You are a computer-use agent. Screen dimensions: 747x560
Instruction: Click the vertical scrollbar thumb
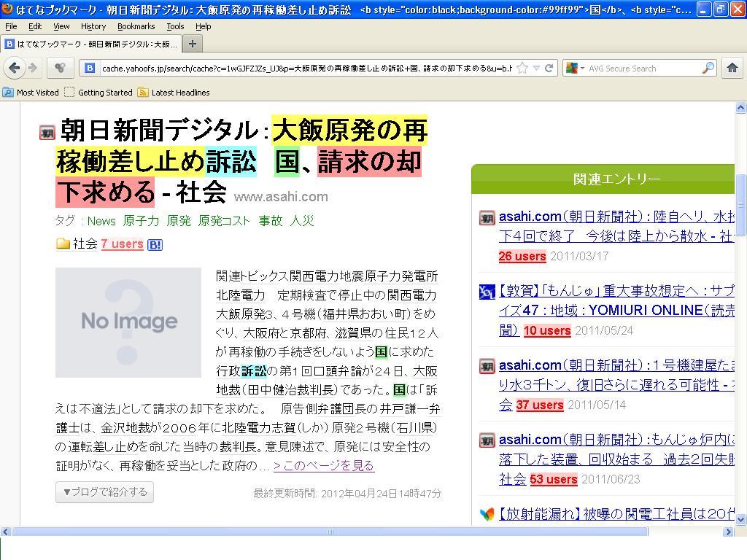click(741, 205)
